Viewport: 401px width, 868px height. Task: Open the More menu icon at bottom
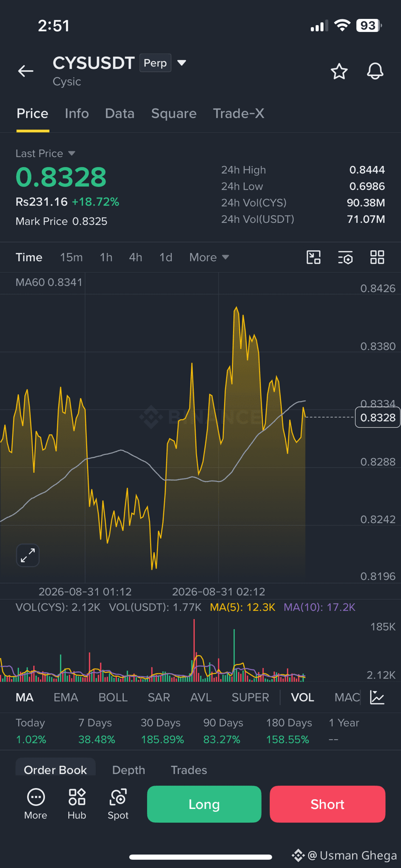click(x=36, y=804)
